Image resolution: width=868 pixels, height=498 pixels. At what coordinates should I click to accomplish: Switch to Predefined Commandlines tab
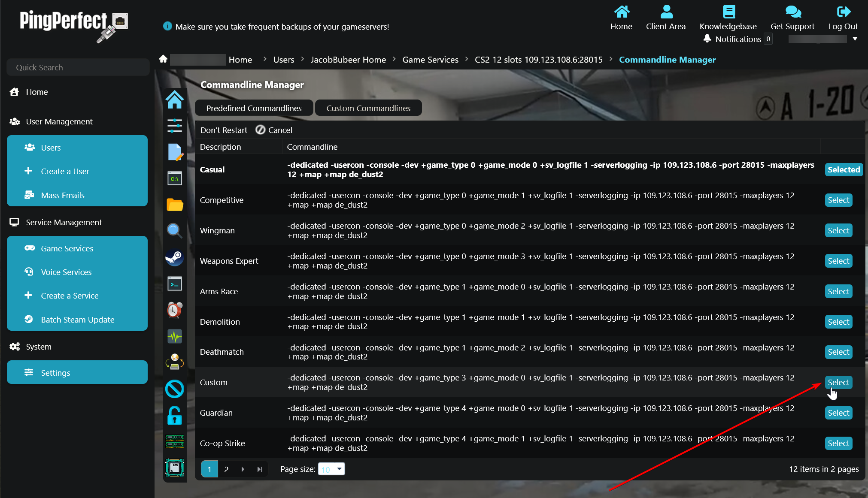(253, 108)
